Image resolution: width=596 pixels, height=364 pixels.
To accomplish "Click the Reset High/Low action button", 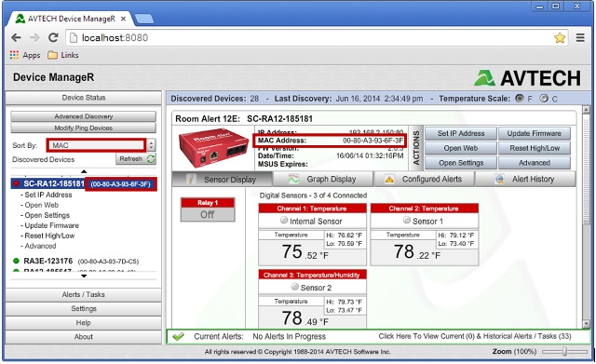I will coord(534,148).
